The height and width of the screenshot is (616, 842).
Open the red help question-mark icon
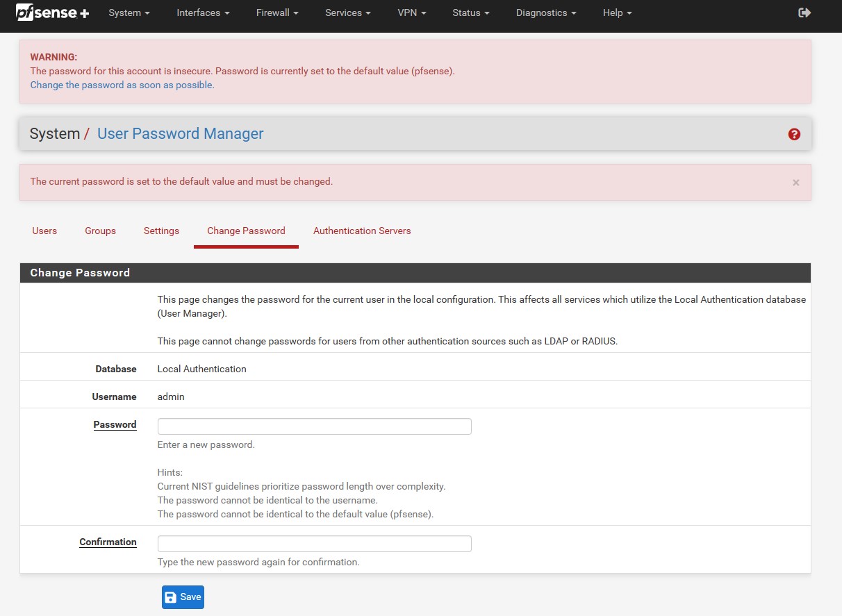794,134
